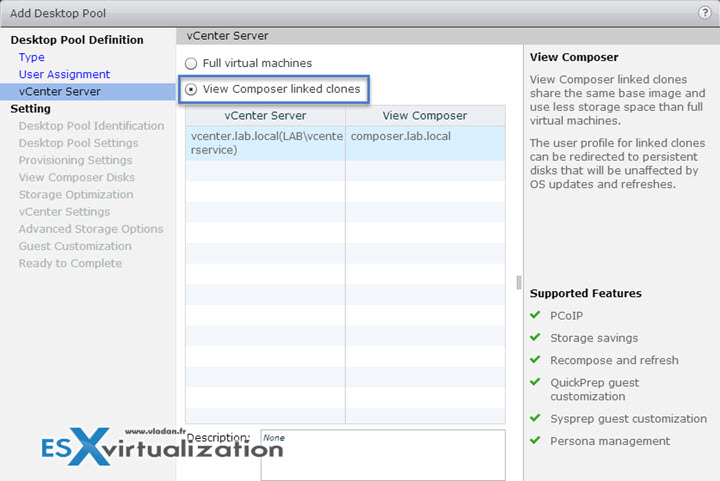Go to the User Assignment step
Screen dimensions: 720x481
(64, 74)
